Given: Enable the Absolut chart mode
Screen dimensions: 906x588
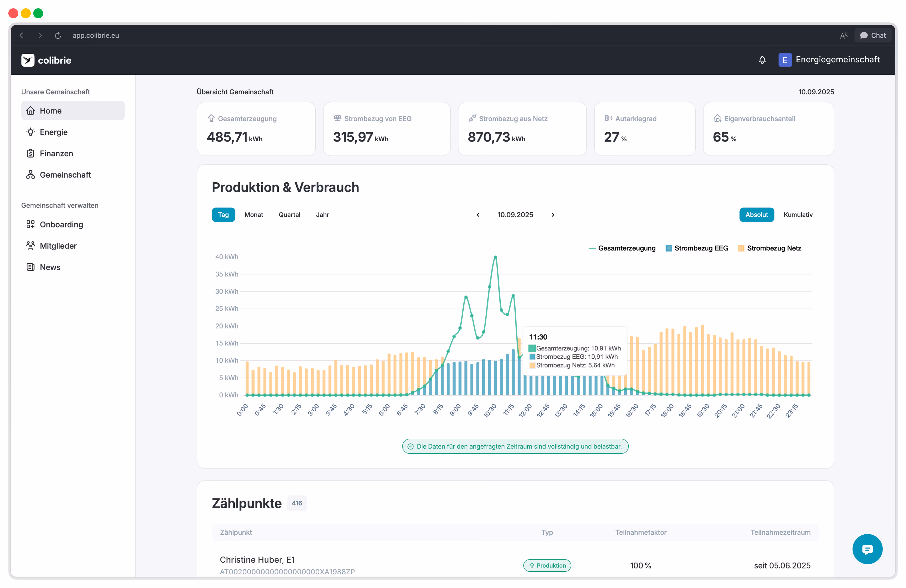Looking at the screenshot, I should pyautogui.click(x=756, y=214).
